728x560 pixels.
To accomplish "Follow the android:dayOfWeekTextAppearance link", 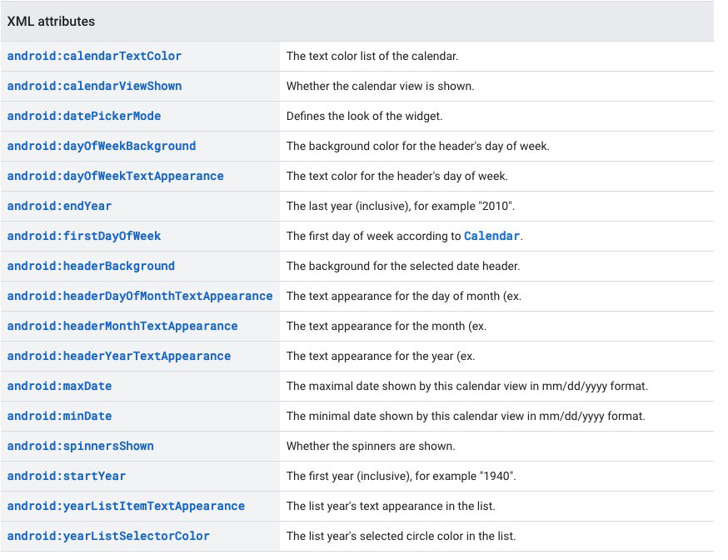I will tap(115, 176).
